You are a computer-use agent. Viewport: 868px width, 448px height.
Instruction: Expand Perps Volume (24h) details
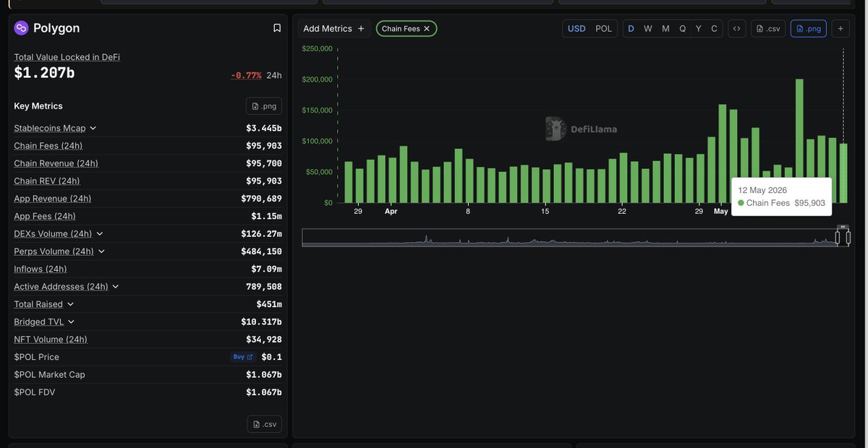(101, 251)
